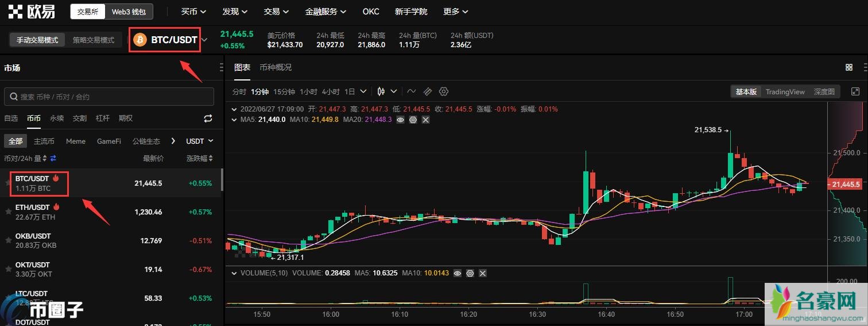868x326 pixels.
Task: Click the market search input field
Action: pos(109,97)
